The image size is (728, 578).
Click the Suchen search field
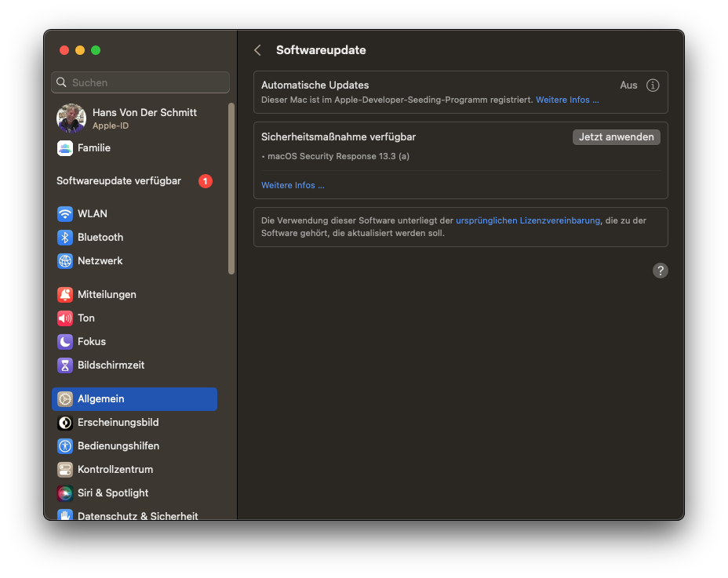click(141, 82)
